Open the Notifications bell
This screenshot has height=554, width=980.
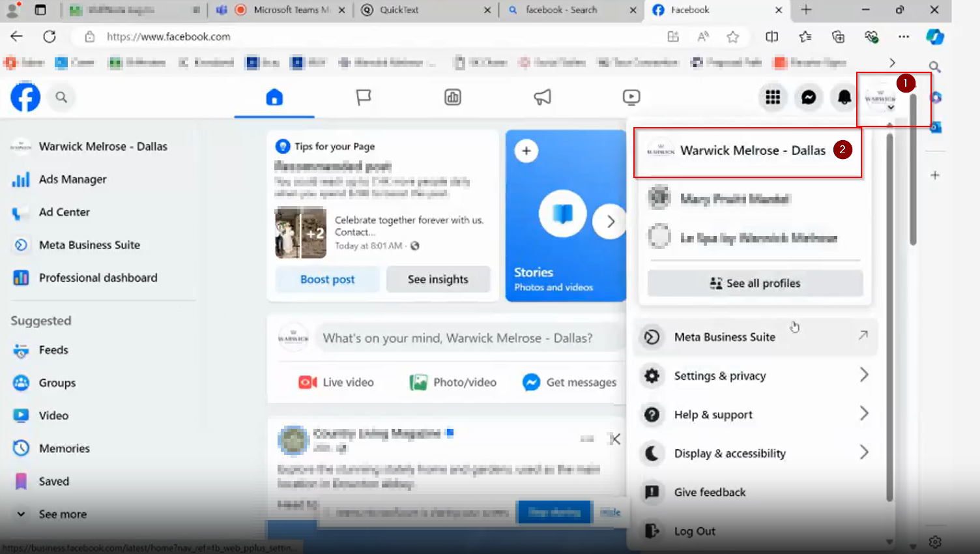(x=843, y=97)
